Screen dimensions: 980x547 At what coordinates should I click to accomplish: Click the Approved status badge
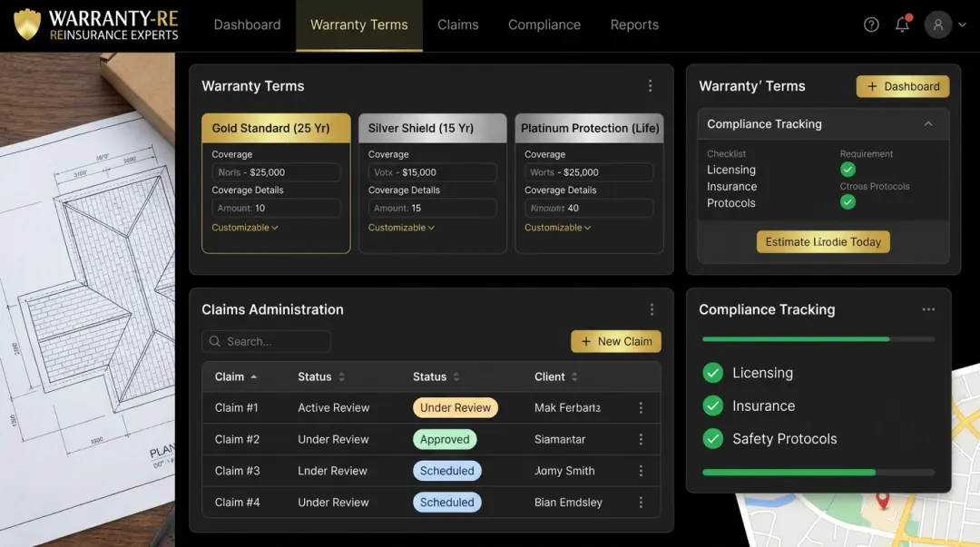(x=445, y=439)
